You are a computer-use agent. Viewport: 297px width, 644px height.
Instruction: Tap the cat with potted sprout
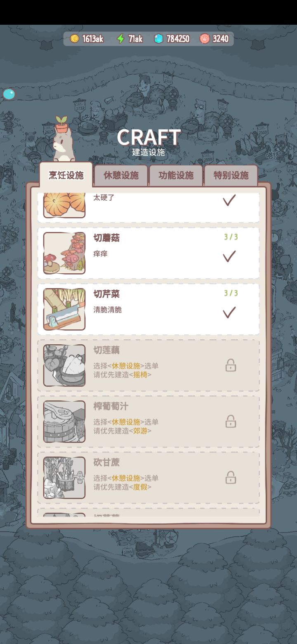(63, 140)
